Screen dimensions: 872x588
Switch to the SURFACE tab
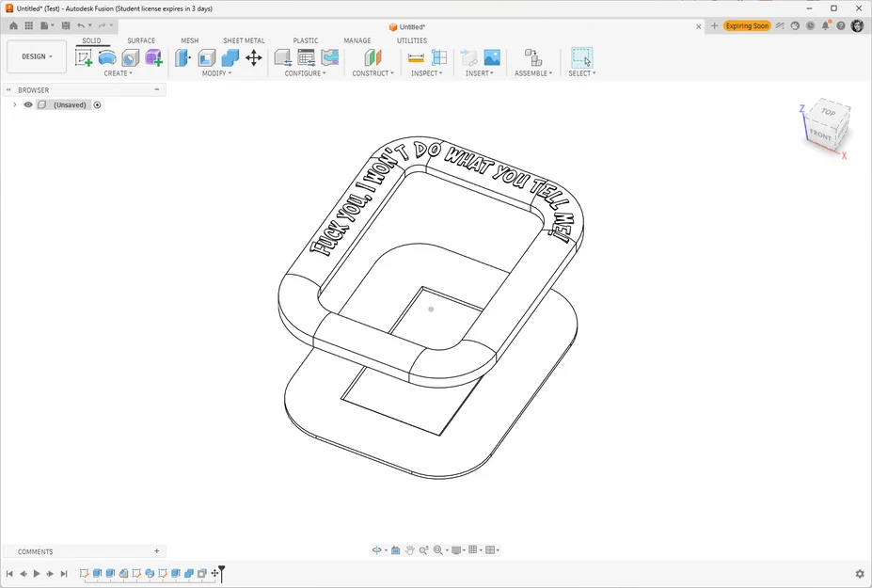(141, 40)
